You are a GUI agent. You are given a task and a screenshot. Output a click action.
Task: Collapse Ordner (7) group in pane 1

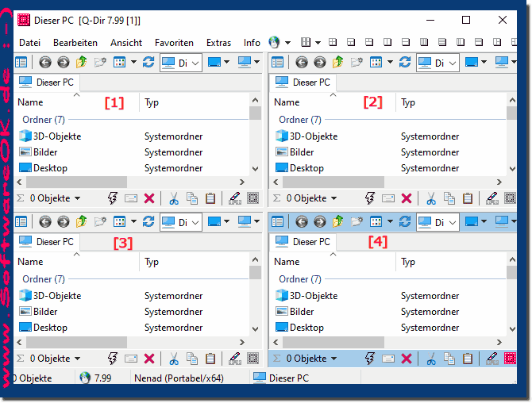(44, 120)
